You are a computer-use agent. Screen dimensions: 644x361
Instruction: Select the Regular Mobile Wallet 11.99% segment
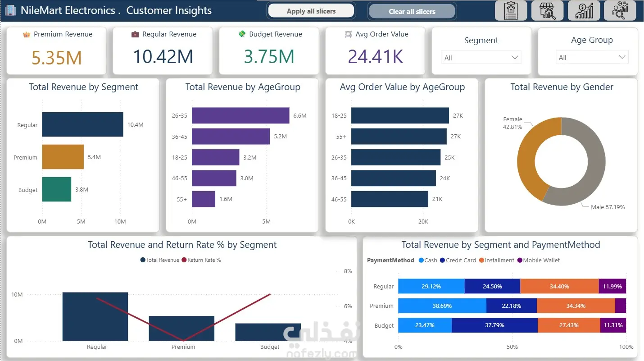[612, 286]
